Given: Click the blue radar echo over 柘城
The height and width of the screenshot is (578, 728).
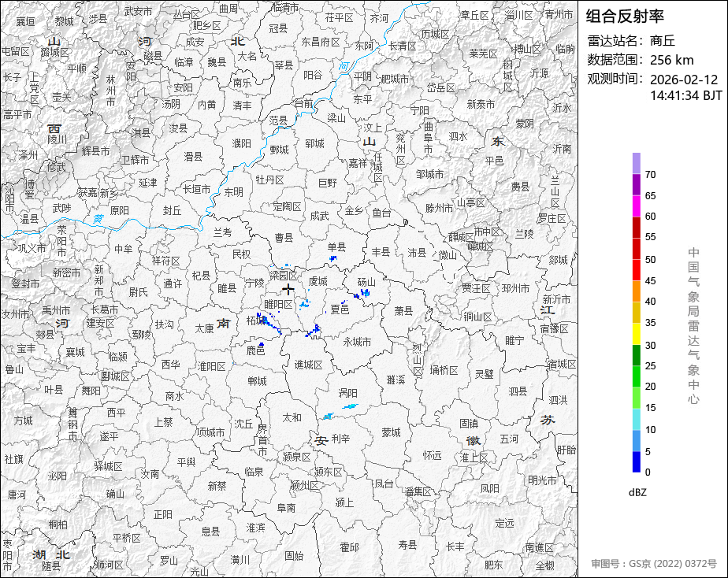Looking at the screenshot, I should (269, 322).
